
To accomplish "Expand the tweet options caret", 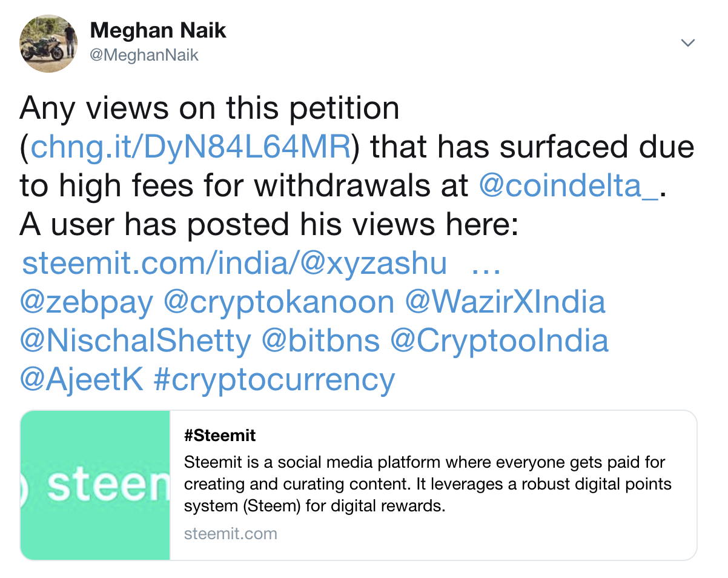I will [x=687, y=42].
